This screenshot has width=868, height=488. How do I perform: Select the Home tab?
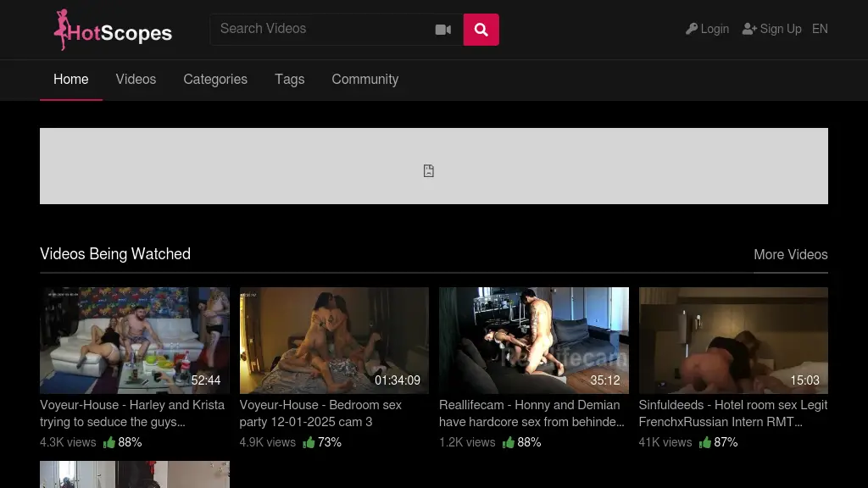[71, 80]
